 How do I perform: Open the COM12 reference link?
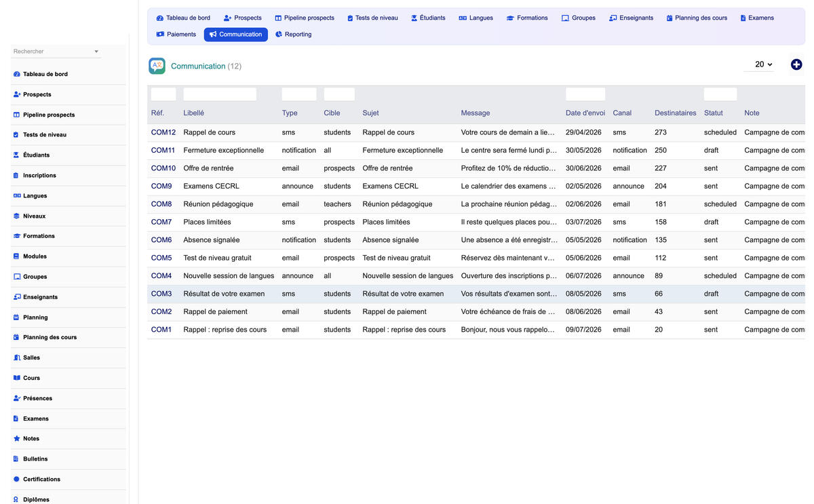[163, 132]
